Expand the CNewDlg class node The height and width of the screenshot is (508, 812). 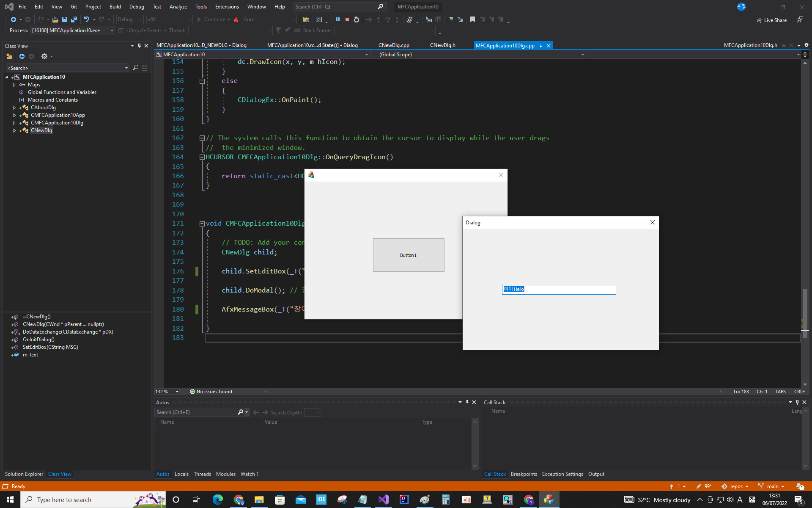click(14, 130)
